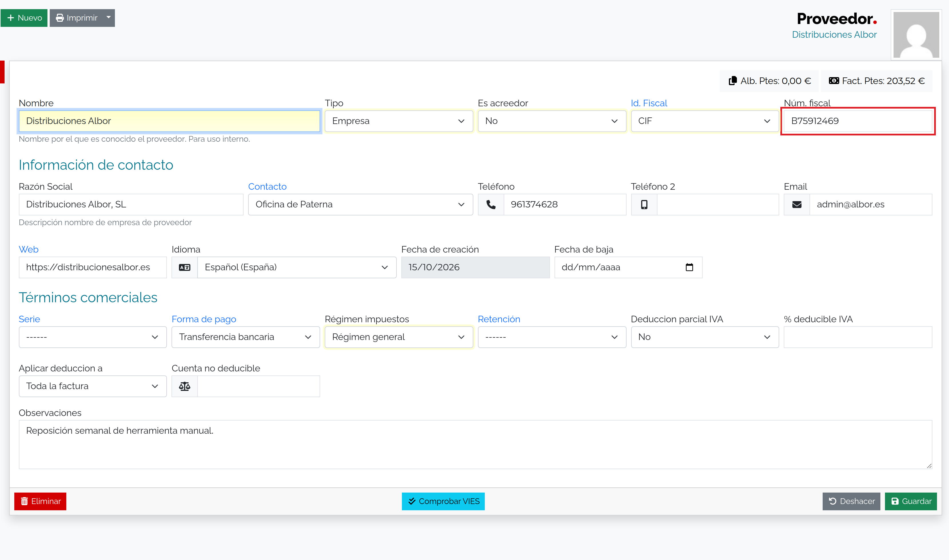Click the Email field admin@albor.es
Image resolution: width=949 pixels, height=560 pixels.
[871, 205]
